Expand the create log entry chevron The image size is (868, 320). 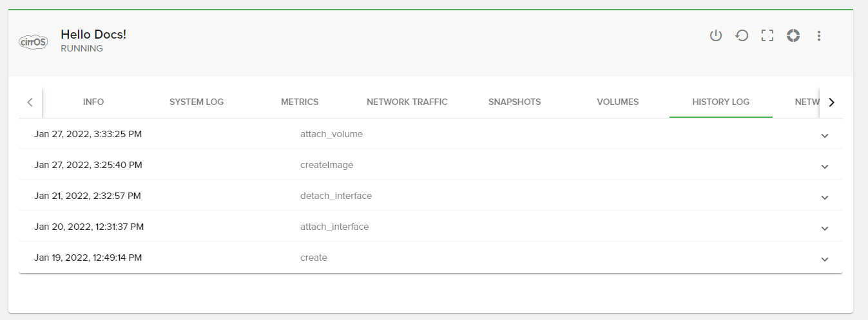coord(825,259)
